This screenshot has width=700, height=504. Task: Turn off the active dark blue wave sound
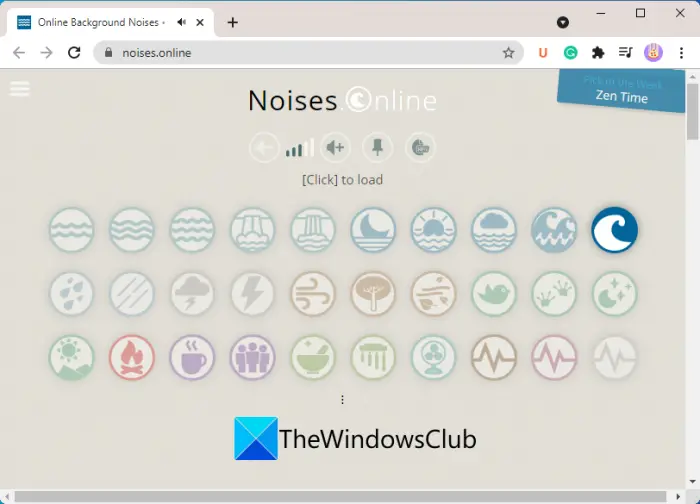(615, 230)
